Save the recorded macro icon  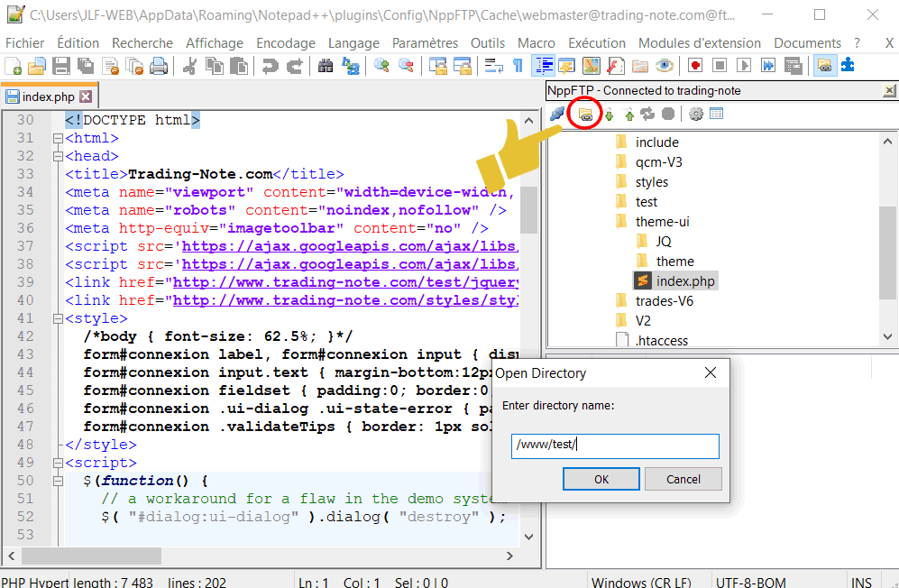click(x=793, y=66)
